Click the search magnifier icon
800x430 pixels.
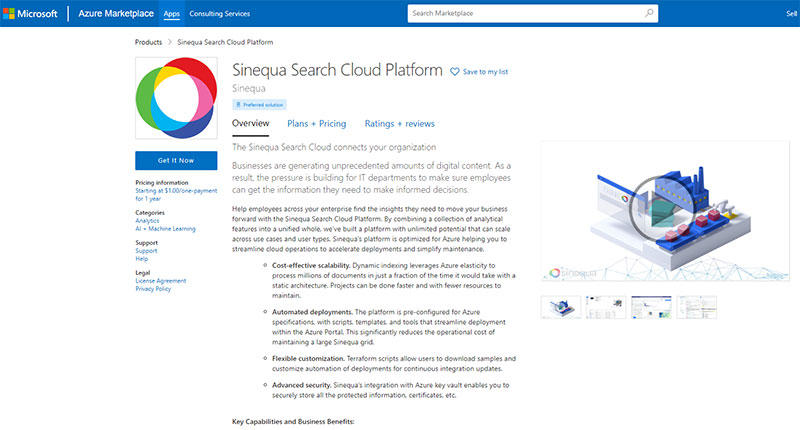[649, 15]
